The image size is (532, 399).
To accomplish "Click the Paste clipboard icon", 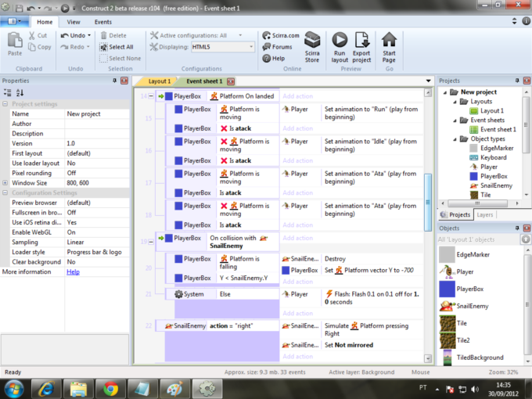I will (15, 40).
